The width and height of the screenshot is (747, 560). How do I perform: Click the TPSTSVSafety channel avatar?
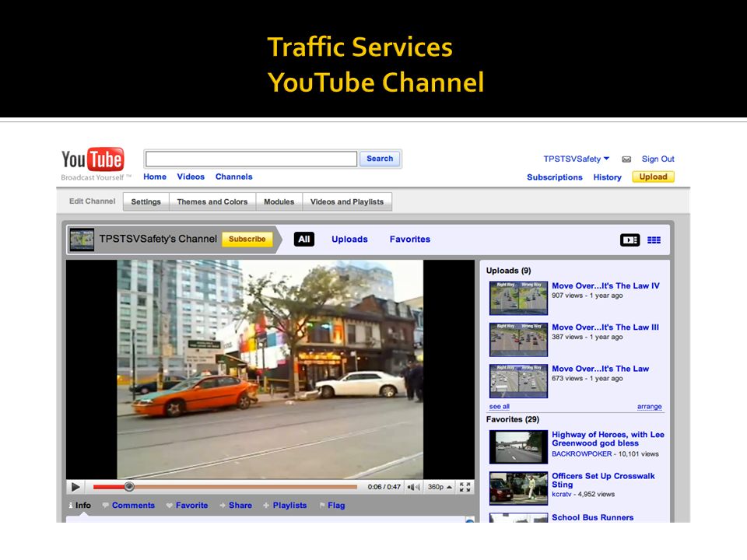click(x=82, y=239)
